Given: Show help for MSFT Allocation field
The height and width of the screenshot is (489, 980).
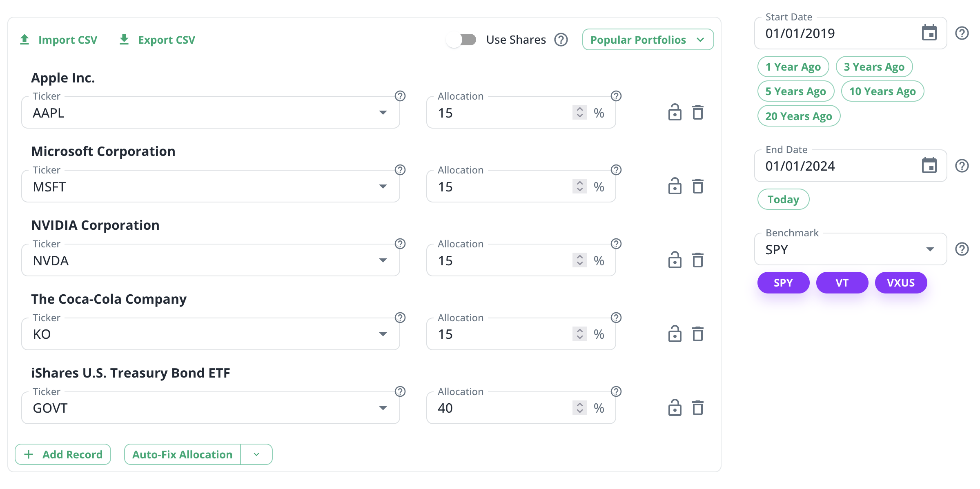Looking at the screenshot, I should pos(616,170).
